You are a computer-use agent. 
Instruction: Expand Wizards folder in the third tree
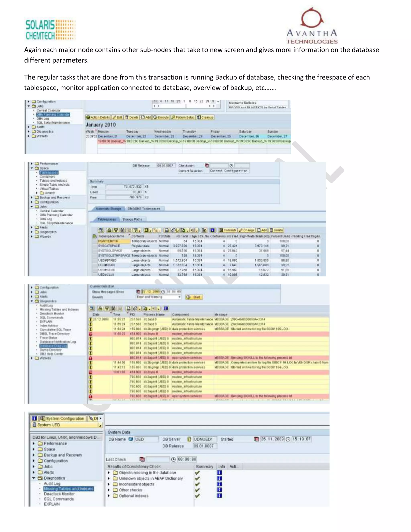click(32, 358)
